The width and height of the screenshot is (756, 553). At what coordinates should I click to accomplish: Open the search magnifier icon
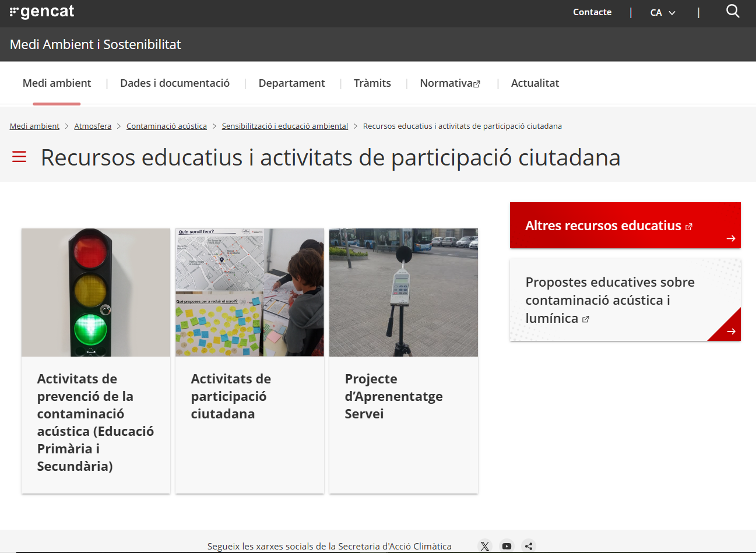point(733,11)
